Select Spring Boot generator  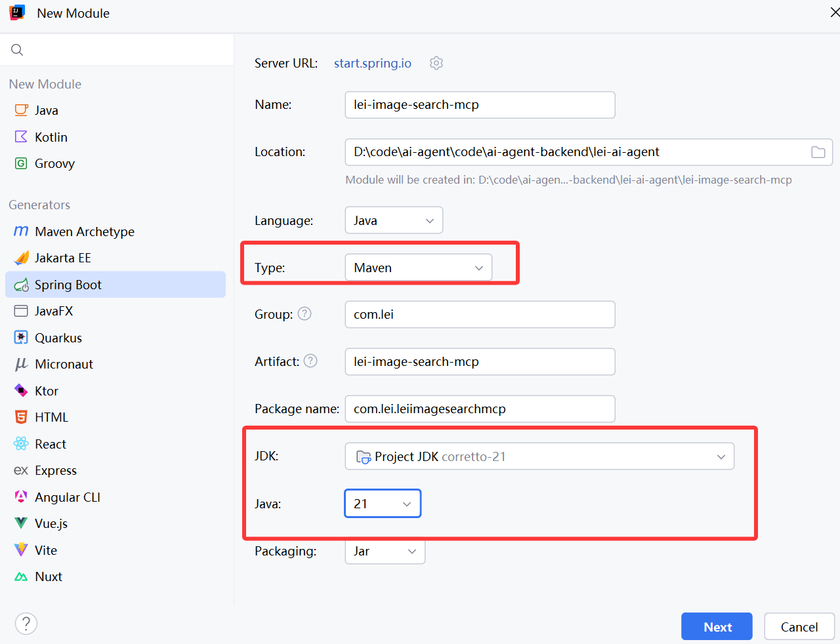coord(115,285)
